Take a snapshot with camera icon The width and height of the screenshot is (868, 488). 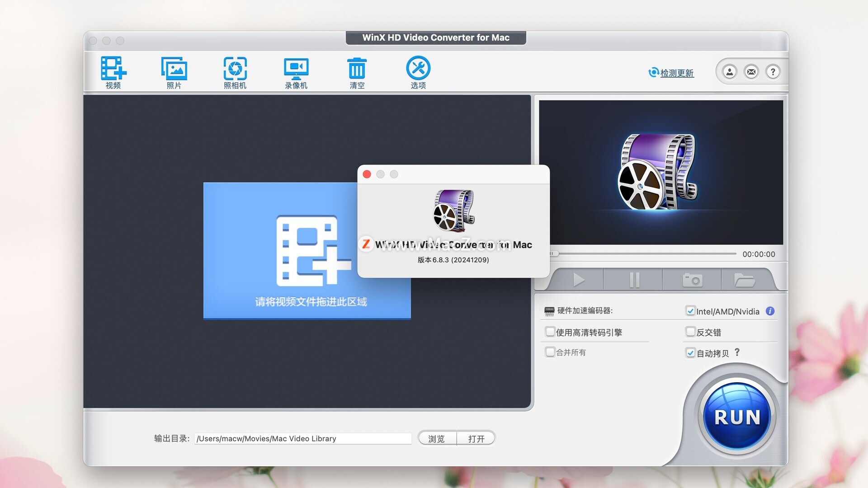(x=692, y=280)
